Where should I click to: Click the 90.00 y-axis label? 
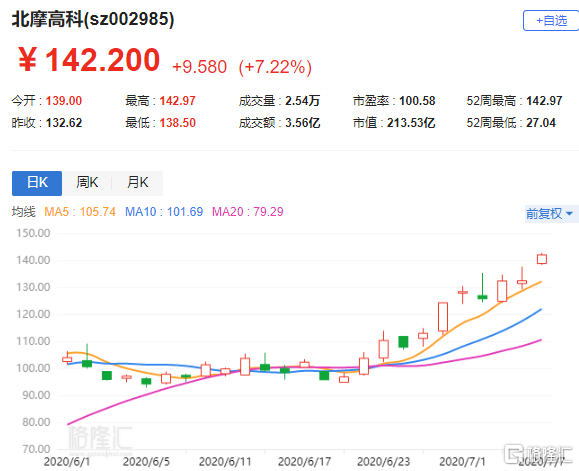click(36, 395)
